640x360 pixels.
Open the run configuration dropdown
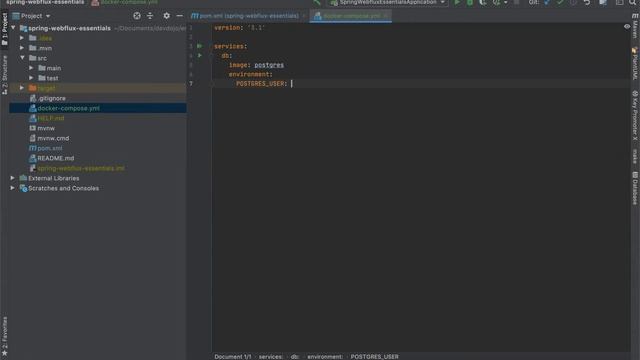coord(389,2)
